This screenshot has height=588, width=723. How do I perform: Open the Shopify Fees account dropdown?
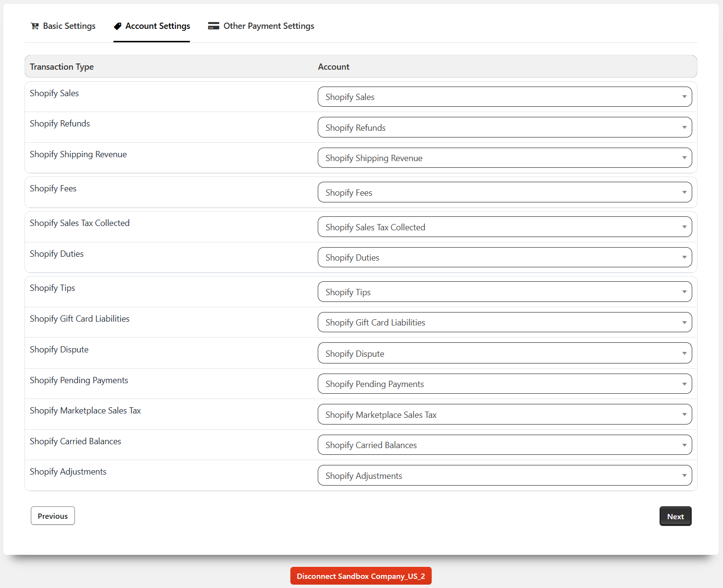[x=505, y=192]
